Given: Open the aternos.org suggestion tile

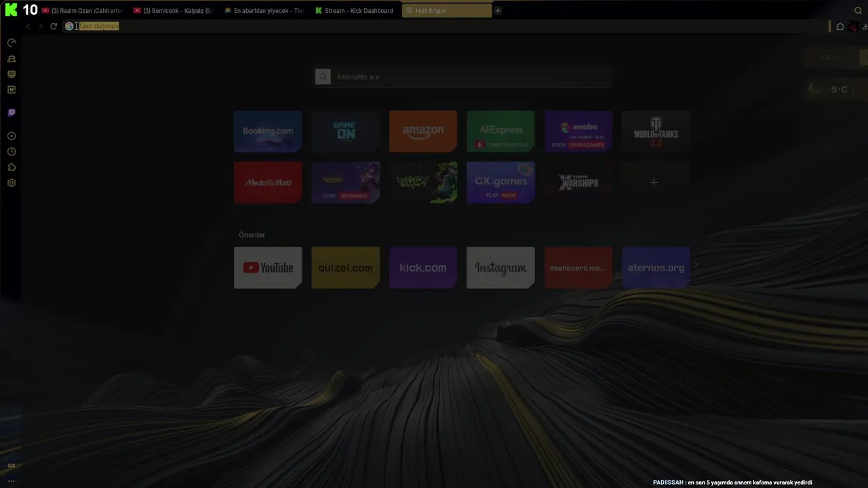Looking at the screenshot, I should (656, 268).
